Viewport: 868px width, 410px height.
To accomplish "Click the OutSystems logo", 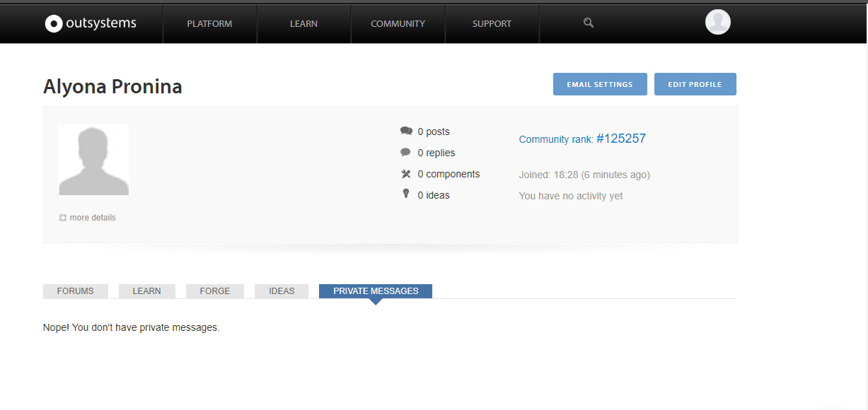I will [91, 23].
